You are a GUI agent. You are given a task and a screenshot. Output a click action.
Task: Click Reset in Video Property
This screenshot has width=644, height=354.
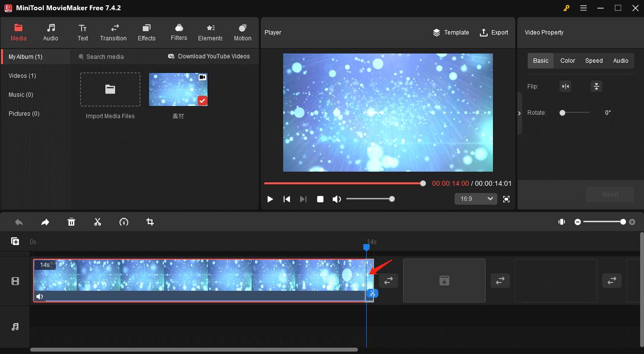click(x=610, y=195)
